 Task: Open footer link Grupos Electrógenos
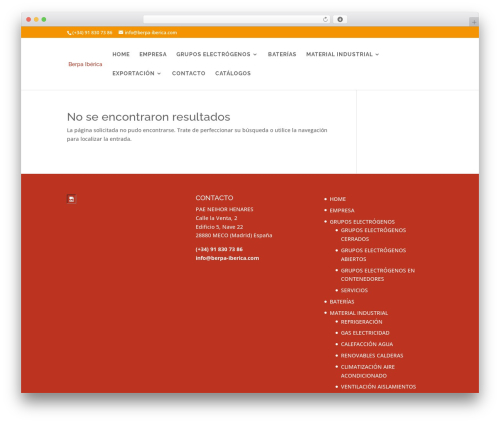point(362,222)
